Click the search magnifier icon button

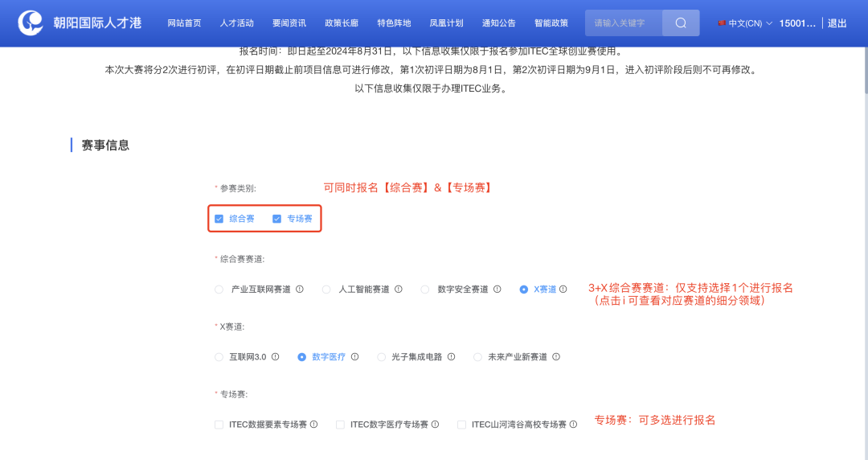pos(681,23)
